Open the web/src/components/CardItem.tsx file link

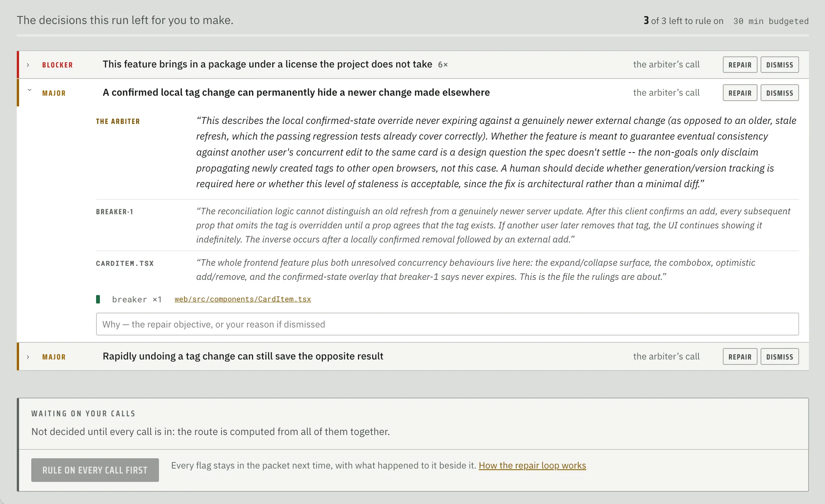pos(243,299)
